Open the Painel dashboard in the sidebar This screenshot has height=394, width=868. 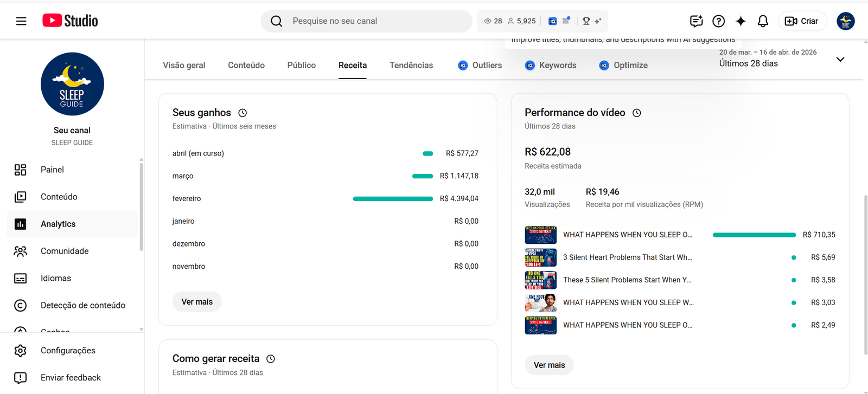coord(52,170)
